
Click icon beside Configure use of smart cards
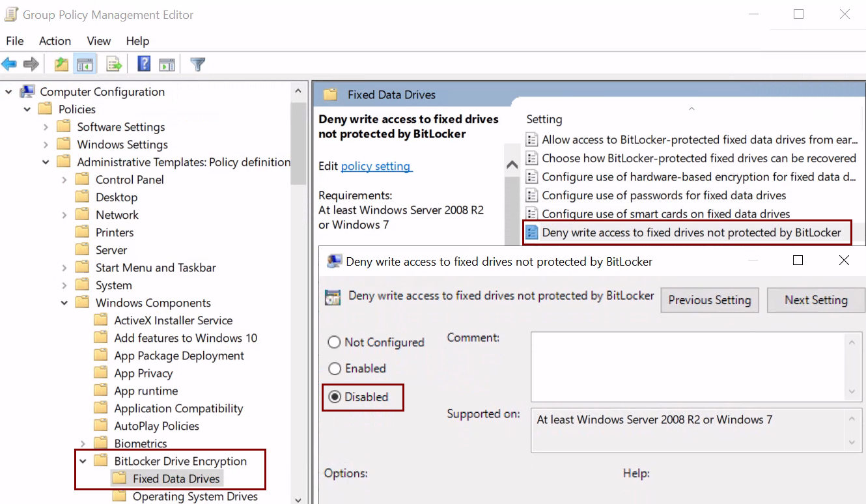532,214
